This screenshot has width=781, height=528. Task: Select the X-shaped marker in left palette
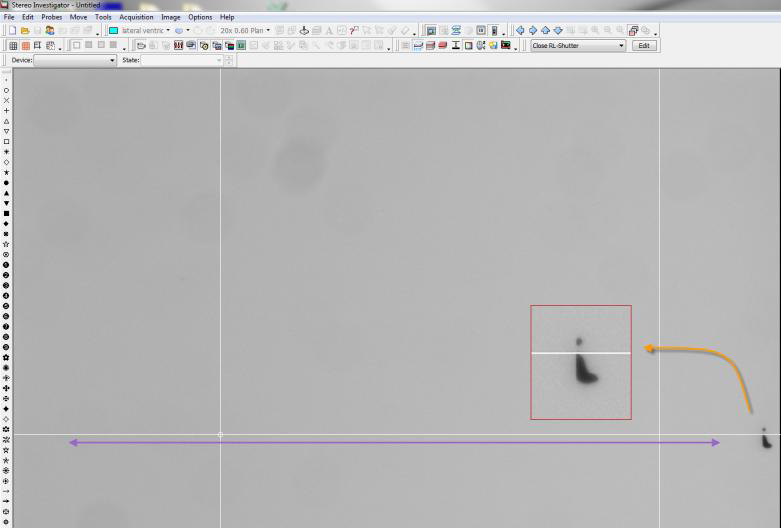pos(7,101)
